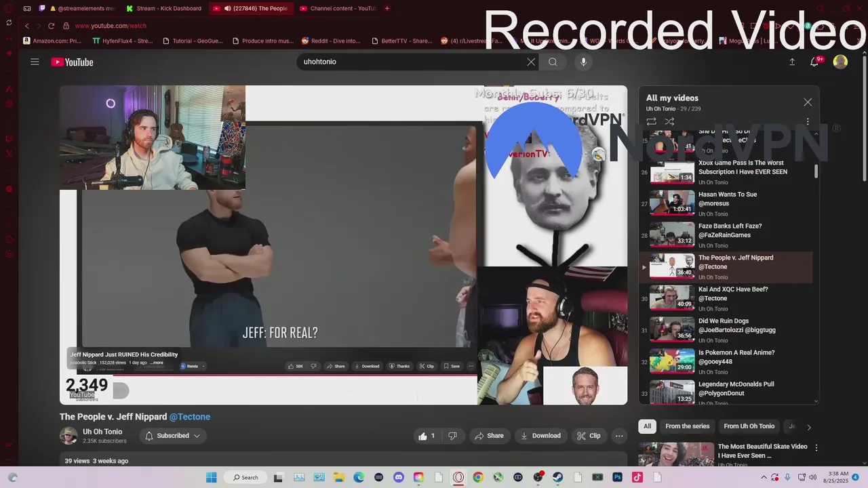Select the From the series chip
Image resolution: width=868 pixels, height=488 pixels.
pos(687,426)
